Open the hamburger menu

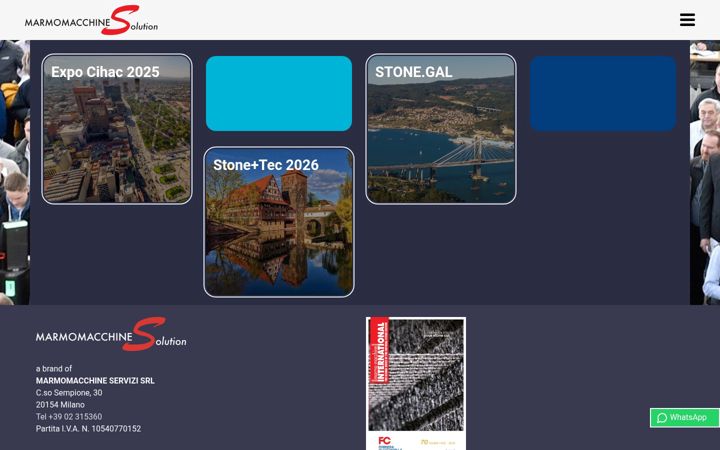coord(687,20)
